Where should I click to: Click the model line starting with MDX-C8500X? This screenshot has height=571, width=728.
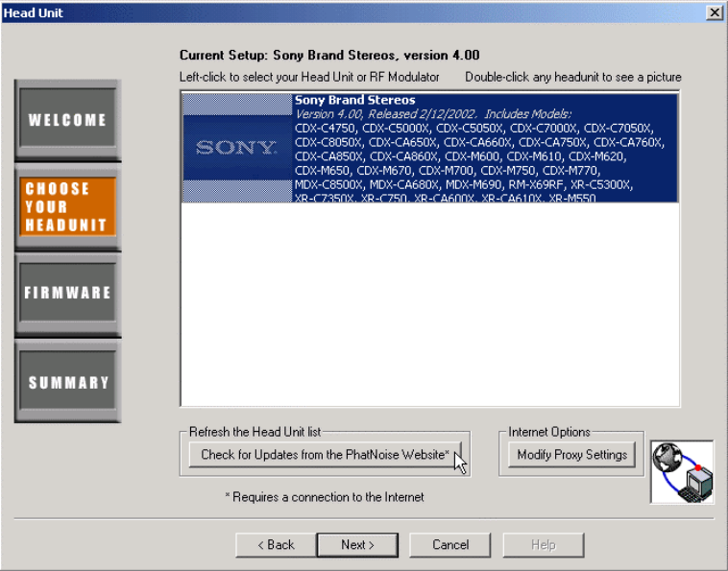[x=463, y=185]
